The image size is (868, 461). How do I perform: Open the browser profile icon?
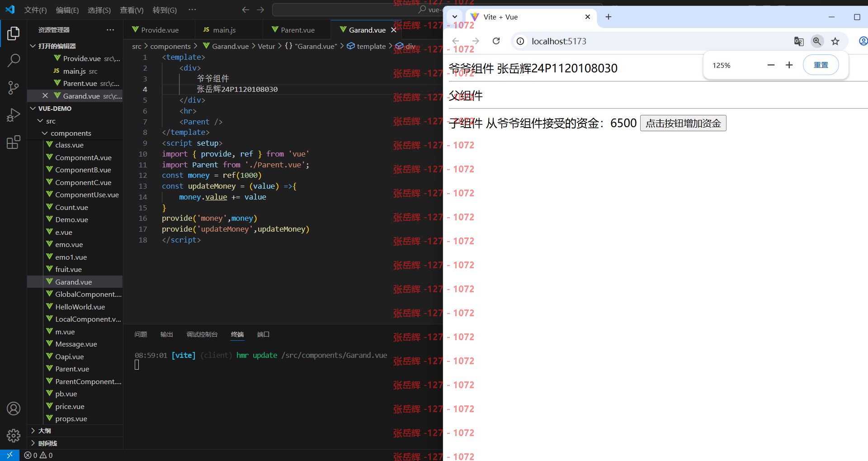(863, 41)
